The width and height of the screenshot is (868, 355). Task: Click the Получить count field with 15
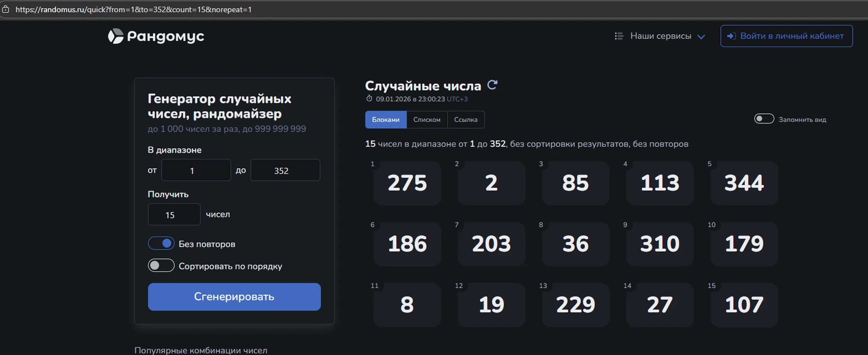click(174, 214)
